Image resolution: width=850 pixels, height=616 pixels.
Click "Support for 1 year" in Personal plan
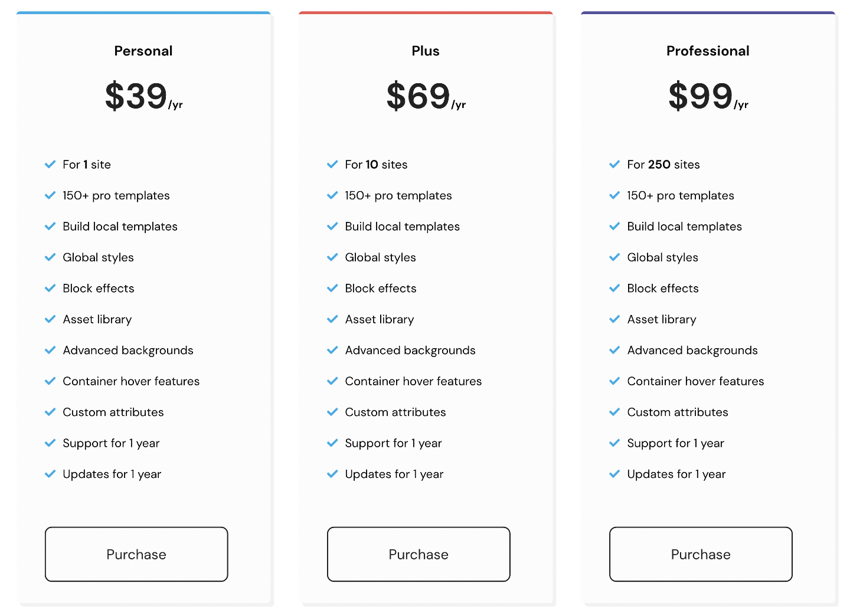[111, 443]
